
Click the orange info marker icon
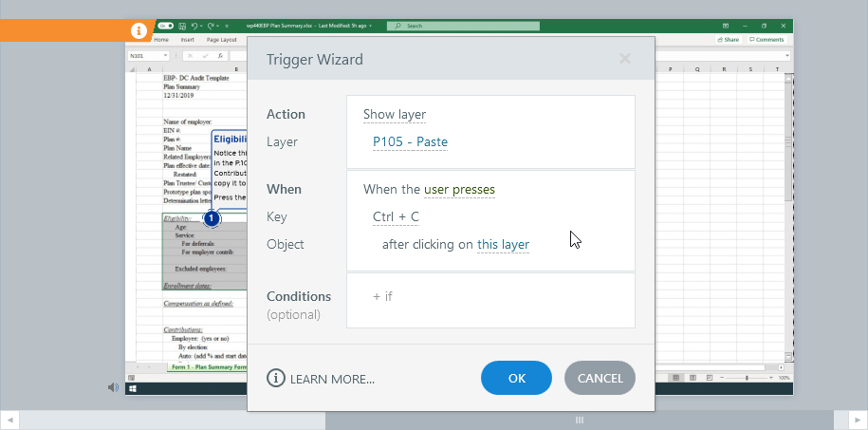(139, 30)
